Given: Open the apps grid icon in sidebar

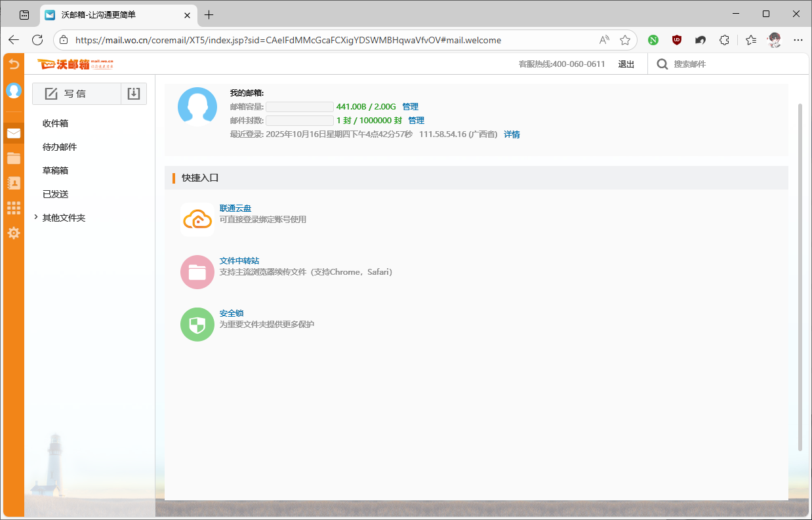Looking at the screenshot, I should 14,208.
